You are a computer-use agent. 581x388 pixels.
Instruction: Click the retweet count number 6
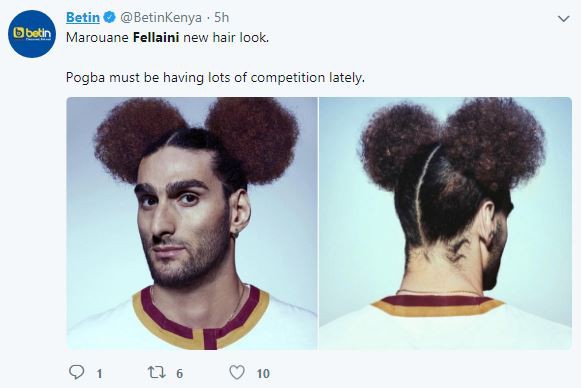tap(180, 374)
